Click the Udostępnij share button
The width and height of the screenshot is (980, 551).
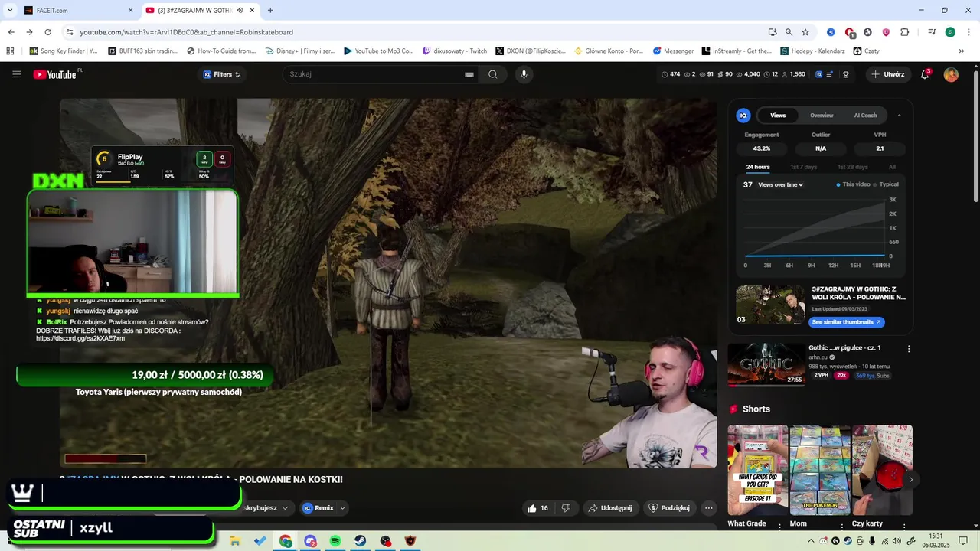point(609,508)
